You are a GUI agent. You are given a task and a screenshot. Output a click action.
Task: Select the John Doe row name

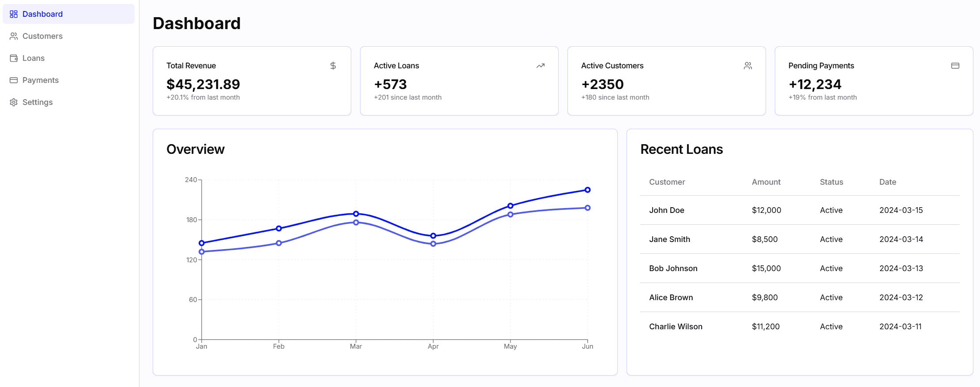667,210
